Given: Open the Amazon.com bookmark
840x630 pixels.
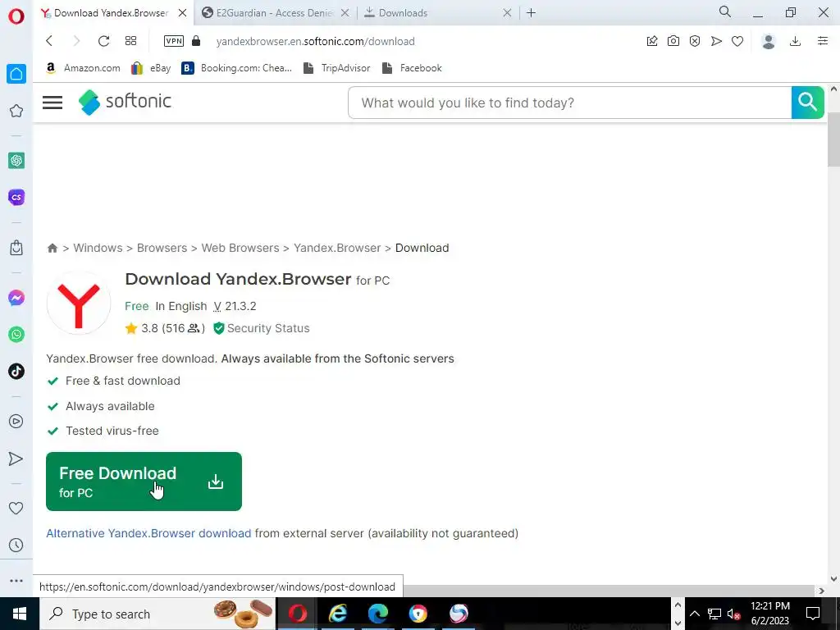Looking at the screenshot, I should (x=83, y=68).
